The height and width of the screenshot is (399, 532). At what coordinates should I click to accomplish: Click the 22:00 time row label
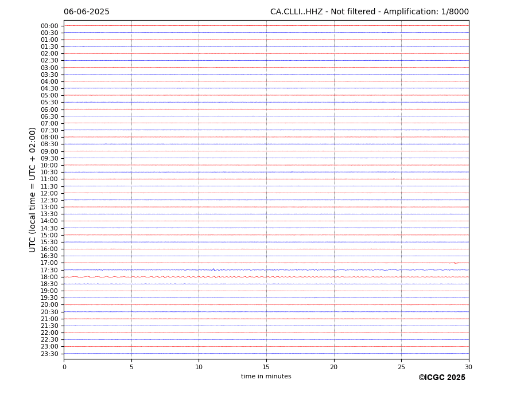coord(49,333)
